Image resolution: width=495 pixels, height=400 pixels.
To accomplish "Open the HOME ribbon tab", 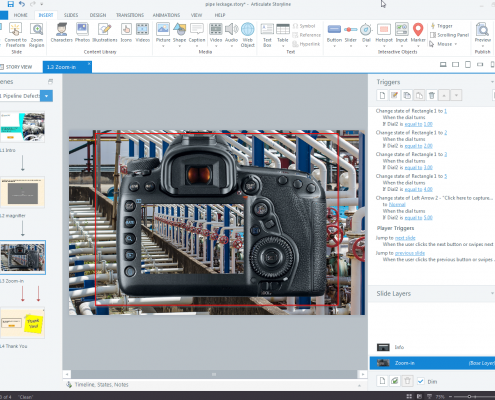I will pyautogui.click(x=21, y=15).
